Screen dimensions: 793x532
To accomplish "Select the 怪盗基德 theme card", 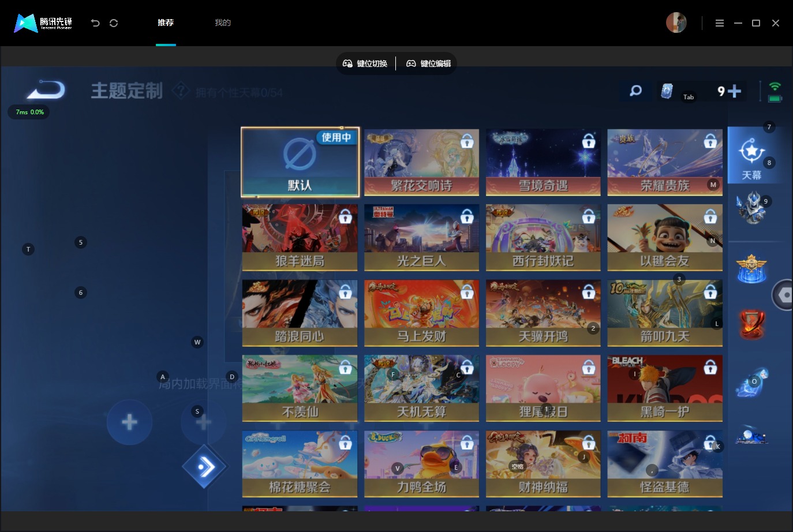I will click(x=665, y=464).
